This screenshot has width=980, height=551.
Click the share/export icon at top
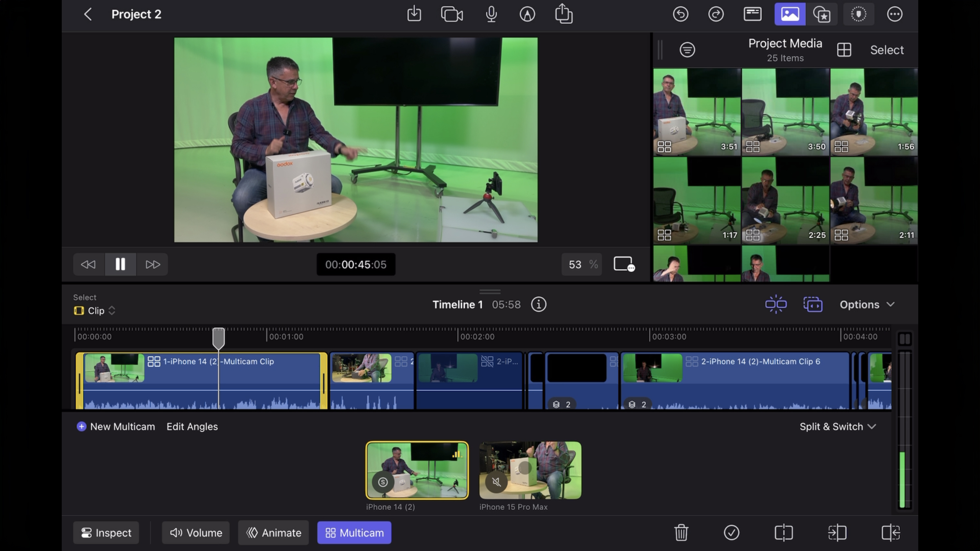click(x=564, y=15)
